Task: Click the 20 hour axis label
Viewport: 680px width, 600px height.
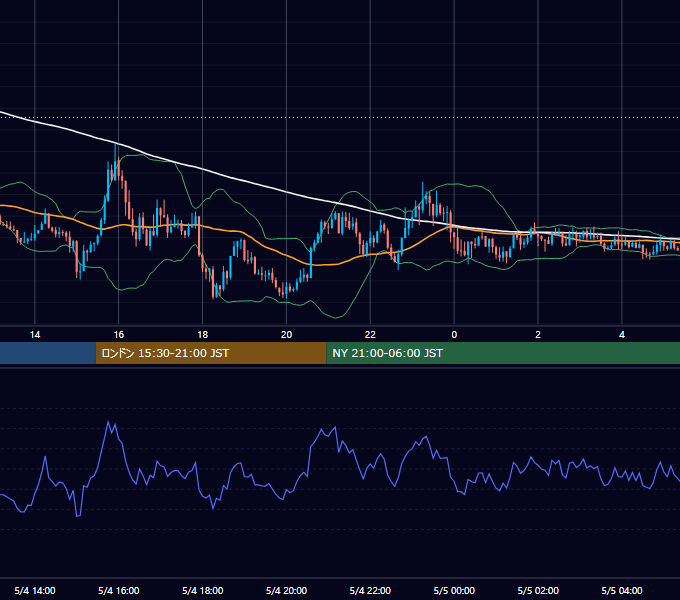Action: point(286,335)
